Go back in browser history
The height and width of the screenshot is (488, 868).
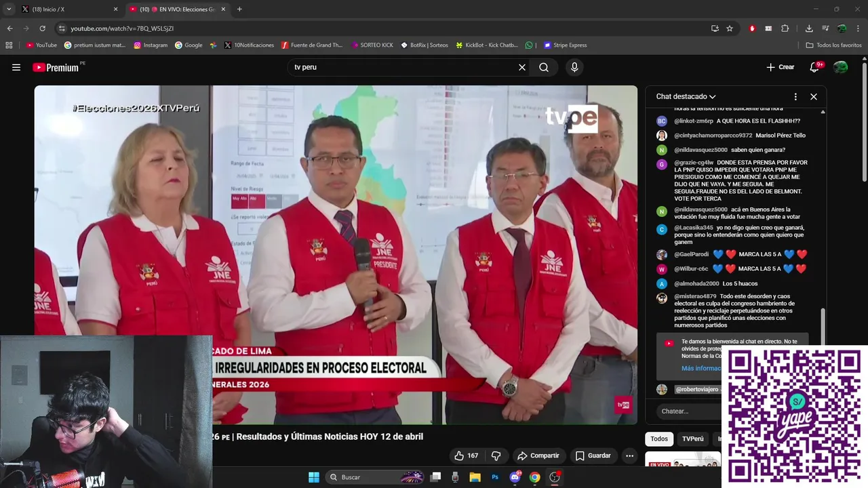9,28
